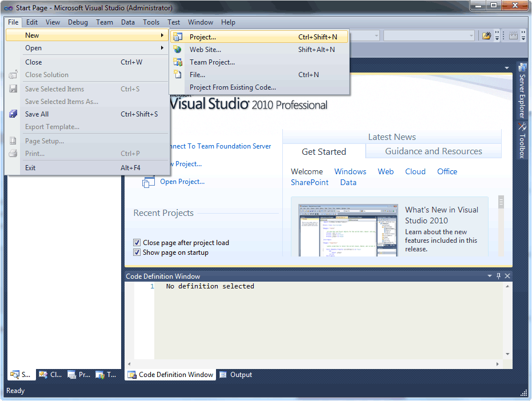Screen dimensions: 532x401
Task: Open Code Definition Window position dropdown arrow
Action: coord(490,276)
